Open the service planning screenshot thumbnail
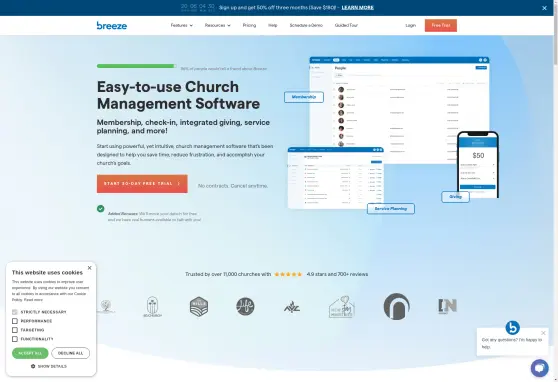The image size is (558, 382). (x=336, y=178)
